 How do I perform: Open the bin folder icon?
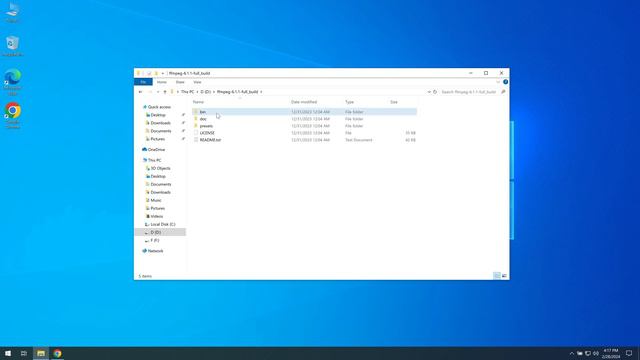196,112
